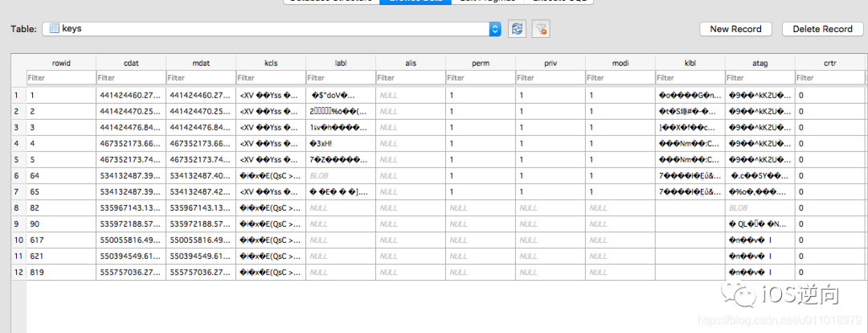The image size is (868, 333).
Task: Select cdat cell 441424470.25... in row 2
Action: pos(131,111)
